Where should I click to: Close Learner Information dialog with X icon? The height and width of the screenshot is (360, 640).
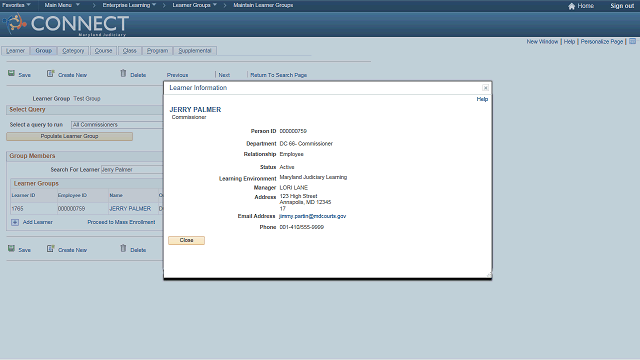point(485,88)
